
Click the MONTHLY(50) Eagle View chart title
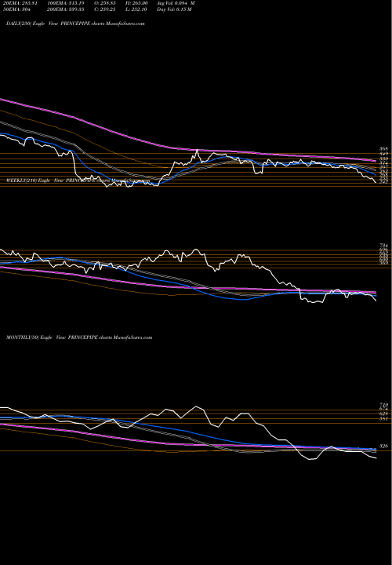pos(79,337)
